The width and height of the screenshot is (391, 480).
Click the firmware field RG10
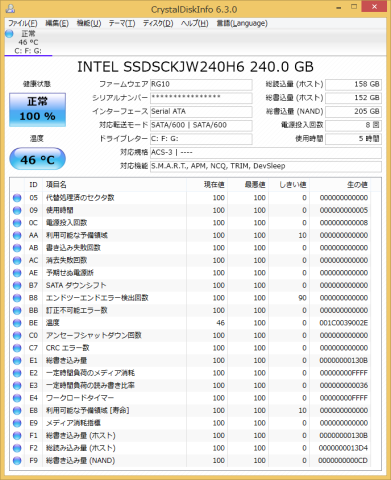201,84
